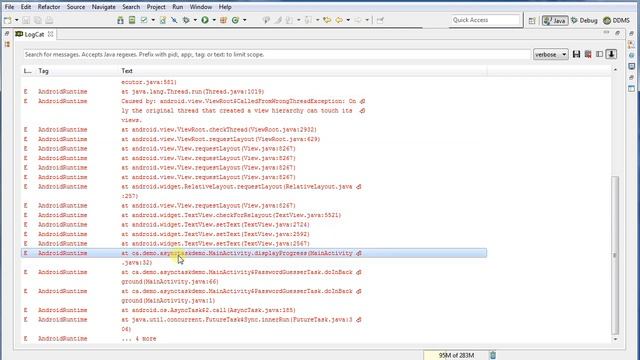Screen dimensions: 640x360
Task: Click in the Quick Access field
Action: click(485, 20)
